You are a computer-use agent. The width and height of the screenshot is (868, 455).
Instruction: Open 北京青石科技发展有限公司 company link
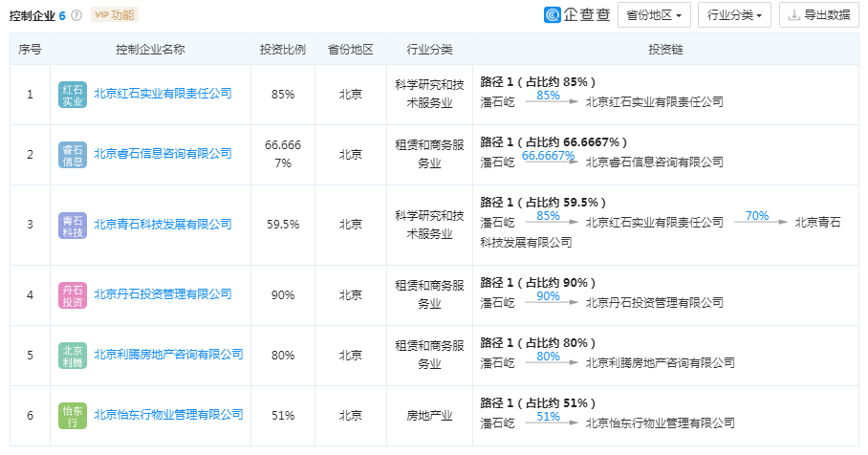[x=163, y=224]
